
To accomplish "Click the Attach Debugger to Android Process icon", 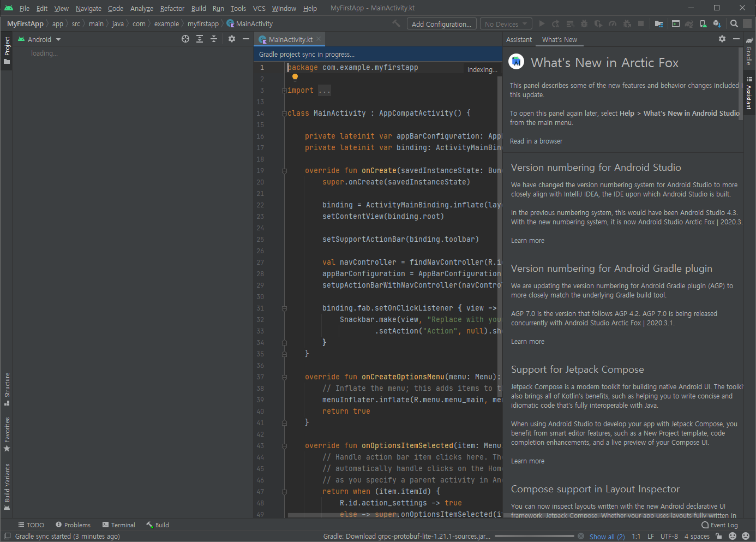I will [627, 23].
